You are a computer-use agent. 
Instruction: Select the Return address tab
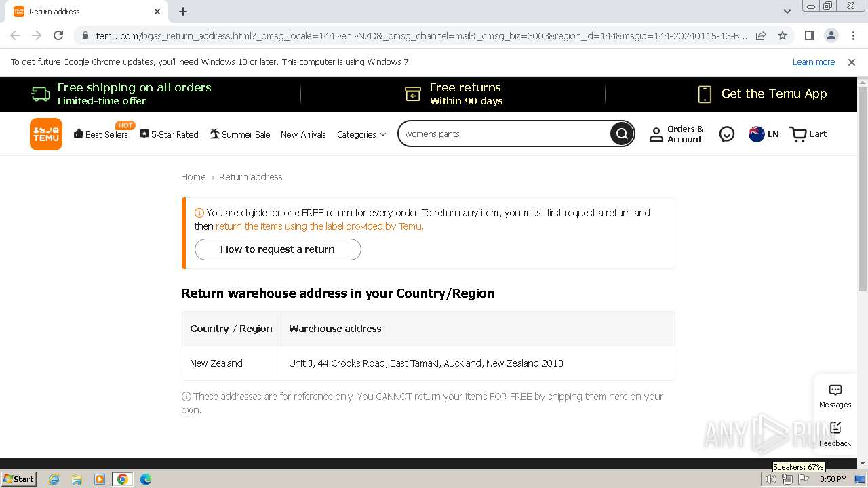pos(86,12)
